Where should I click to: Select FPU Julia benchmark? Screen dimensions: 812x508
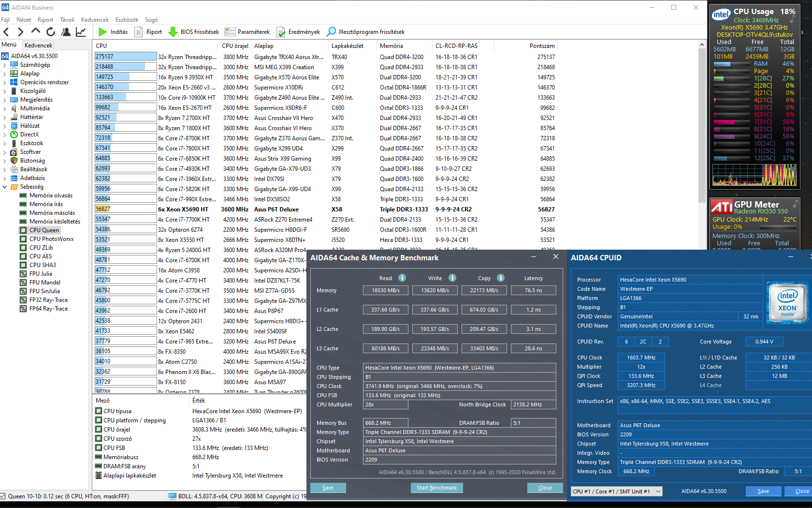coord(41,274)
